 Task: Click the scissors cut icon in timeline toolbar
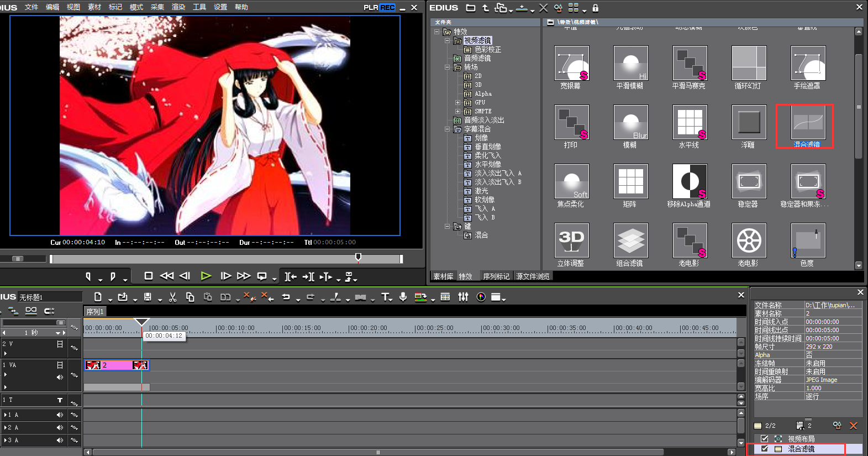(x=172, y=297)
